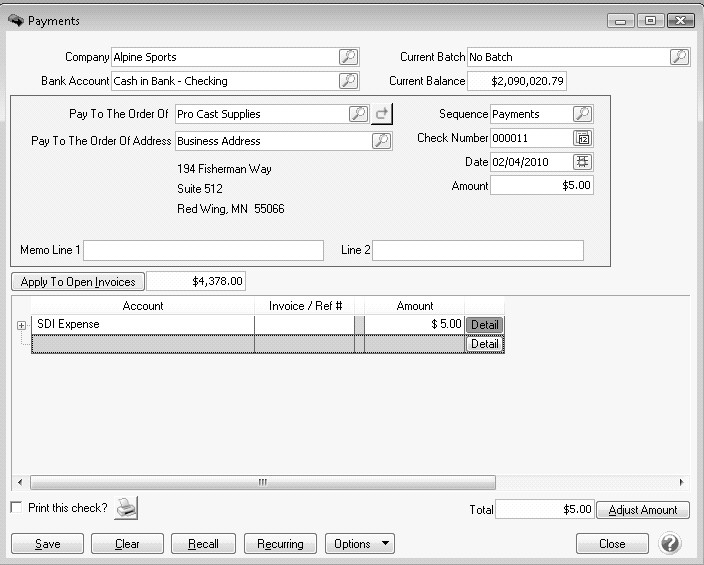The width and height of the screenshot is (704, 565).
Task: Click the Company lookup magnifier icon
Action: tap(347, 58)
